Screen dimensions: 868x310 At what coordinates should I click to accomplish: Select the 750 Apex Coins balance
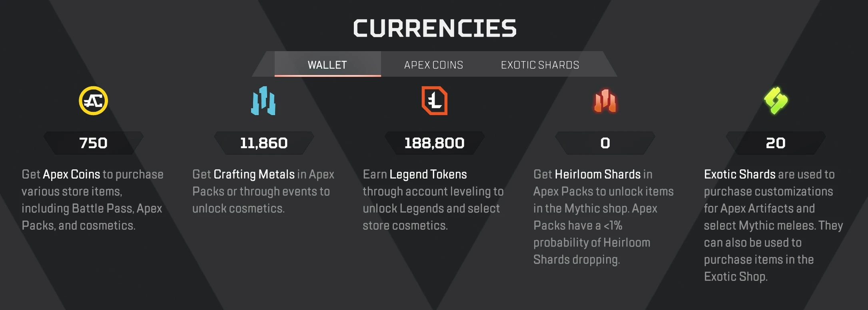(x=93, y=143)
